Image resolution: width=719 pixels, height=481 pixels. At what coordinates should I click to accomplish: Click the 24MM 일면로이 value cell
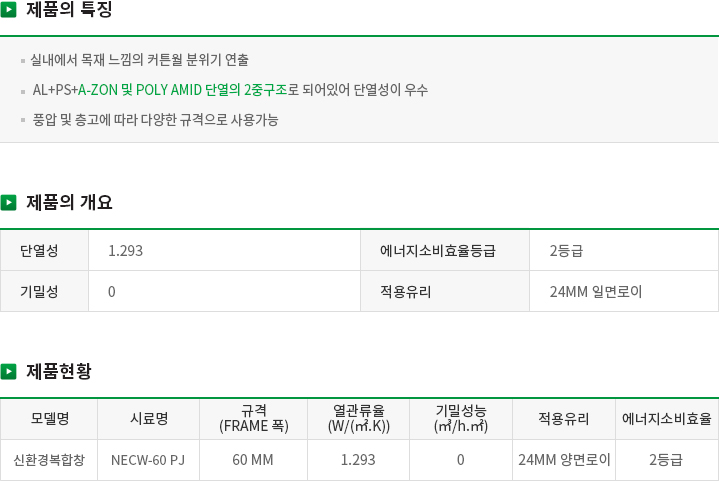(x=624, y=291)
